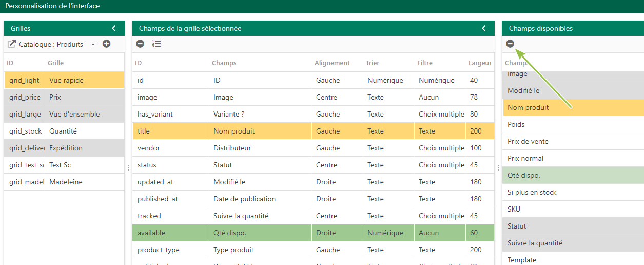Open the external link icon beside Catalogue
644x265 pixels.
click(x=12, y=44)
